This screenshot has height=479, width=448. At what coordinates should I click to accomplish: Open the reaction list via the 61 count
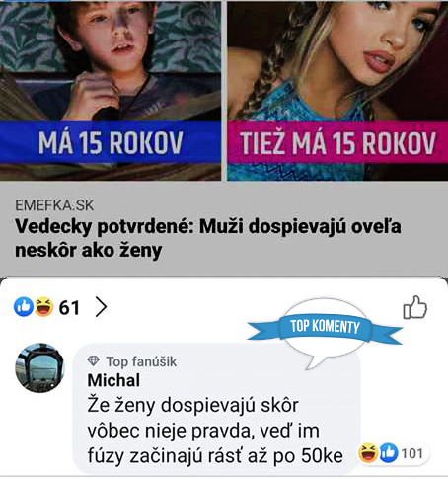coord(69,308)
